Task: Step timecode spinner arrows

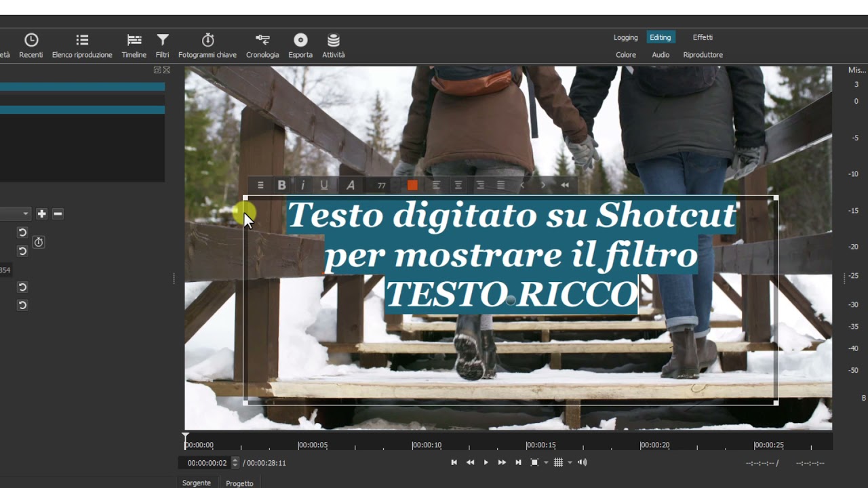Action: point(235,463)
